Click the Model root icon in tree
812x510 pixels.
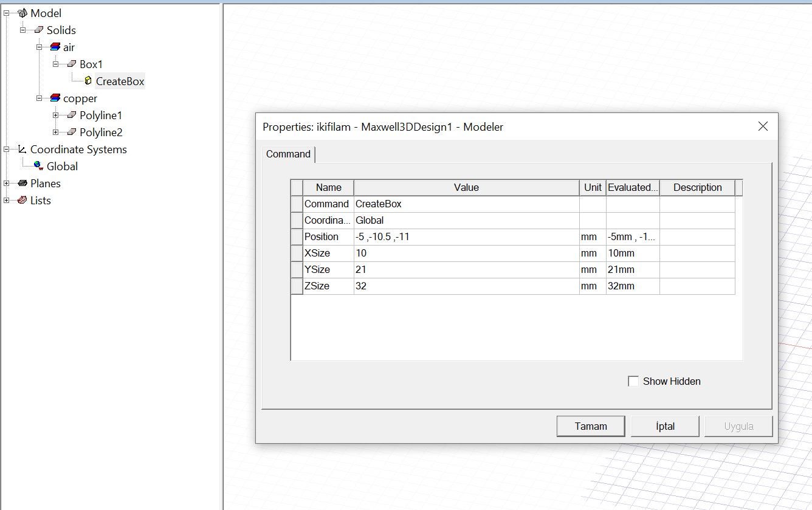22,13
